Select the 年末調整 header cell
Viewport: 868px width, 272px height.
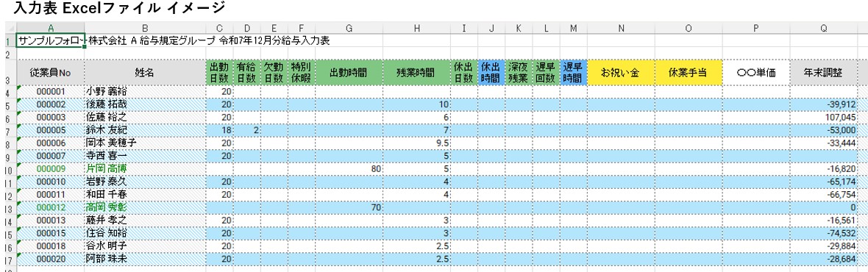coord(824,72)
